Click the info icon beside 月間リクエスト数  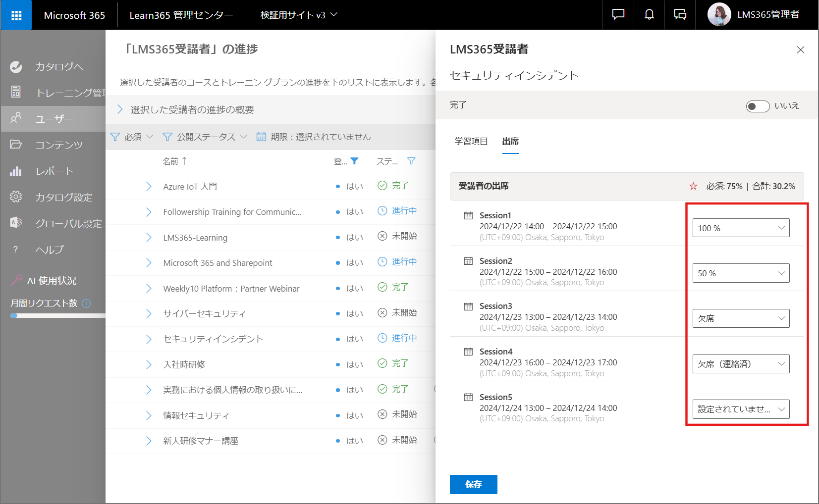pos(87,303)
